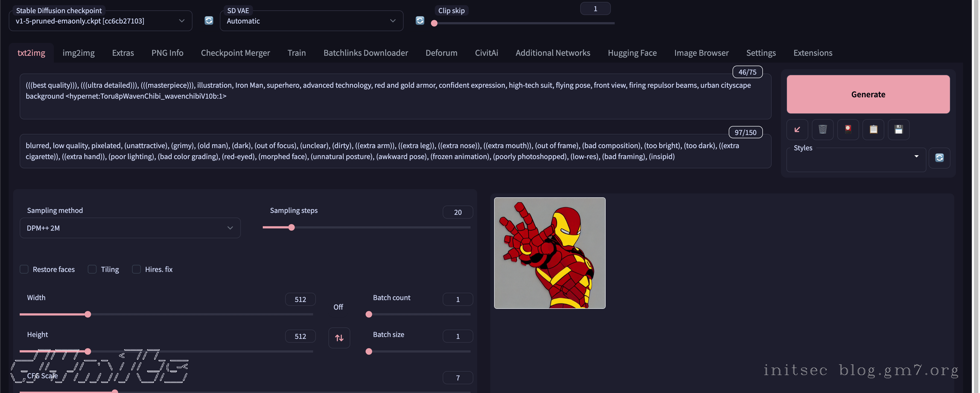Refresh the Stable Diffusion checkpoint list
Screen dimensions: 980x393
click(x=209, y=20)
